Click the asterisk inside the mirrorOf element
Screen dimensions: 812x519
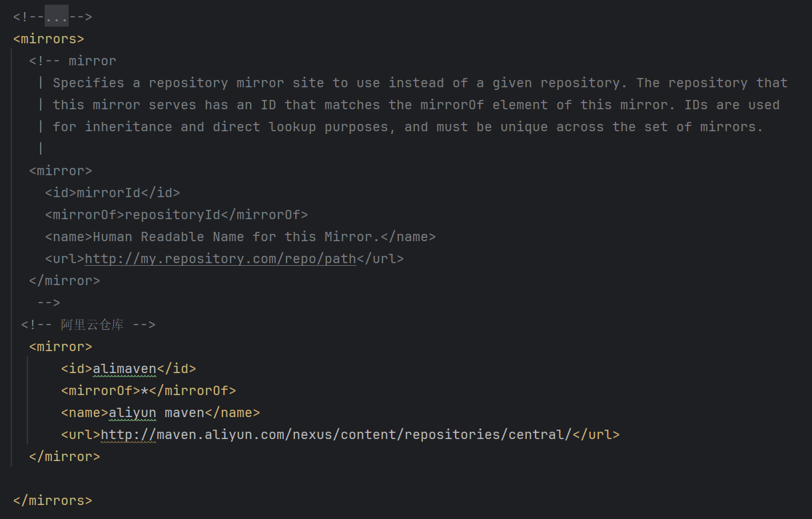[145, 390]
